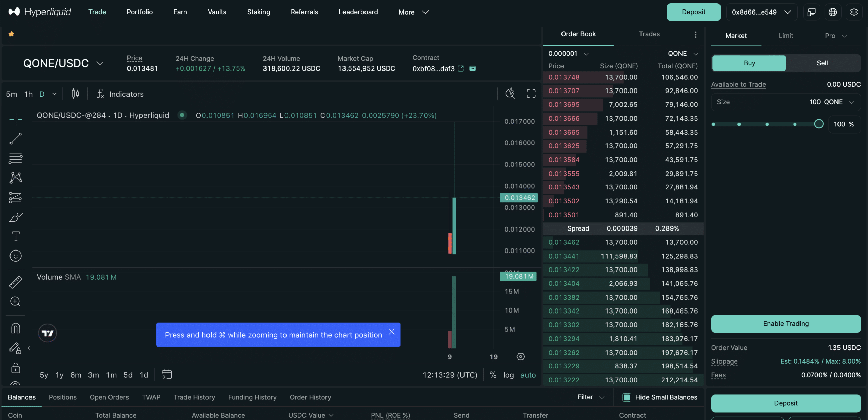
Task: Open the PWA install or display icon
Action: pyautogui.click(x=811, y=12)
